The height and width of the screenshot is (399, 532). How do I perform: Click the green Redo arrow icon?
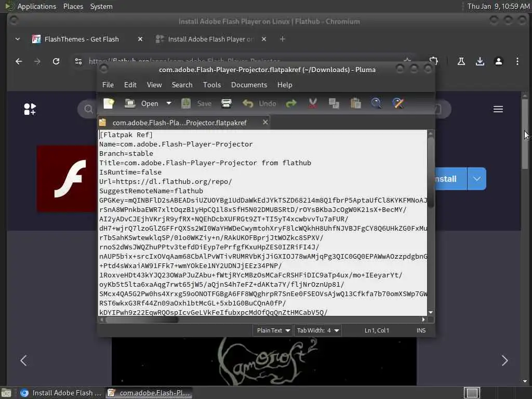click(x=291, y=103)
